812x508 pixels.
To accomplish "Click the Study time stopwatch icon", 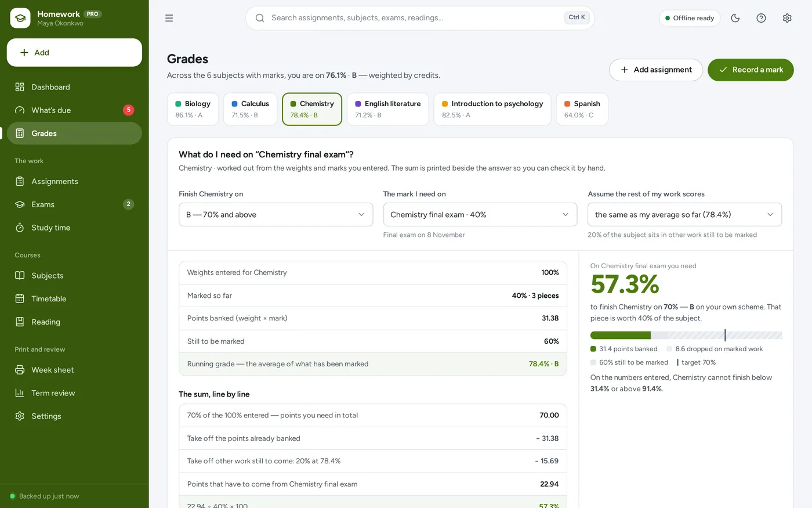I will coord(20,228).
